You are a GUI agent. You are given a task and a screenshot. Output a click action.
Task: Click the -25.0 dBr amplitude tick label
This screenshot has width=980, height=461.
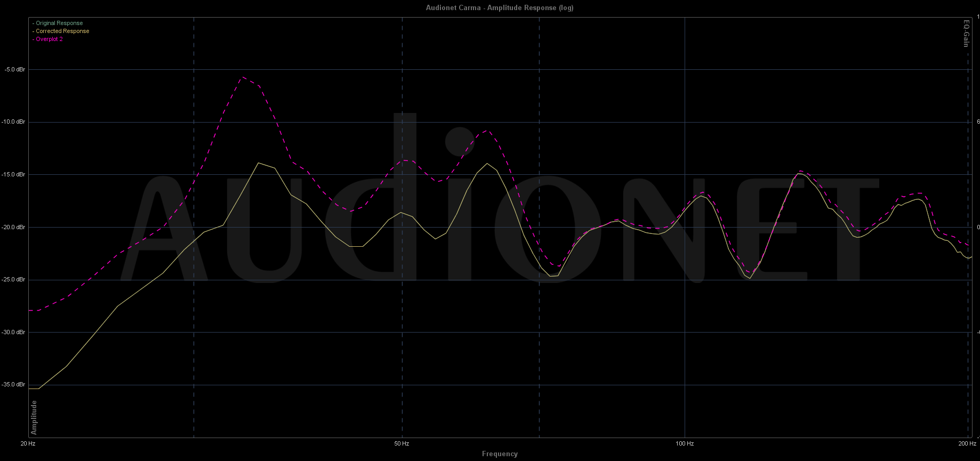[13, 280]
